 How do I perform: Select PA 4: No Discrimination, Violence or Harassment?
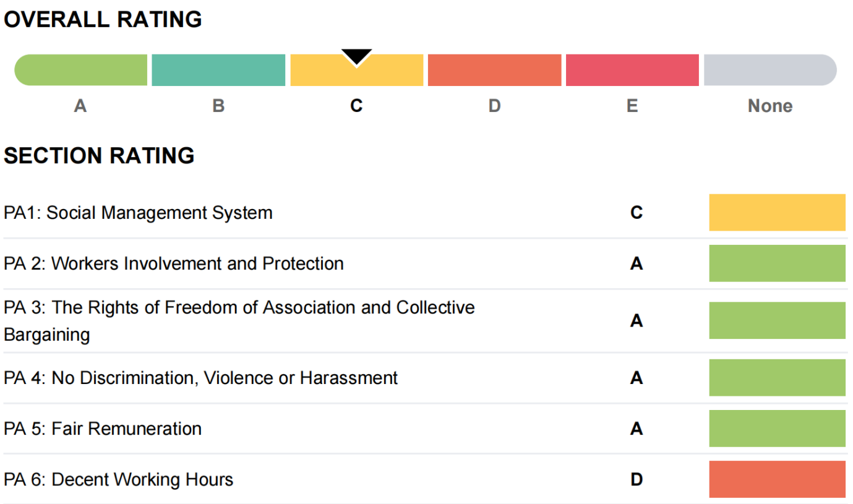(201, 378)
